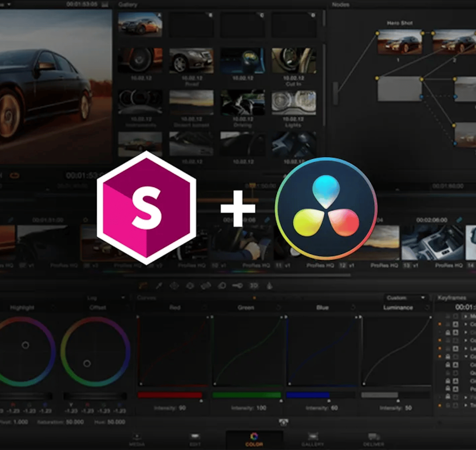Image resolution: width=476 pixels, height=450 pixels.
Task: Open the viewer dropdown arrow at top left
Action: 9,4
